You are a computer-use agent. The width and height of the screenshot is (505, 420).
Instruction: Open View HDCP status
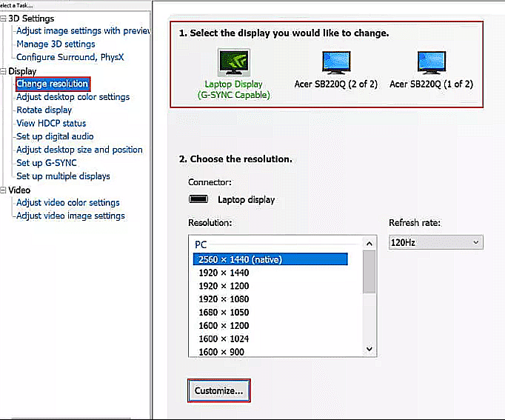pos(51,124)
